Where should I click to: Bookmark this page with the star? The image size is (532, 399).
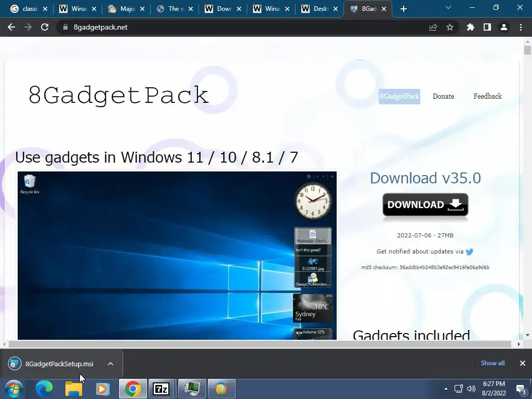(x=450, y=27)
